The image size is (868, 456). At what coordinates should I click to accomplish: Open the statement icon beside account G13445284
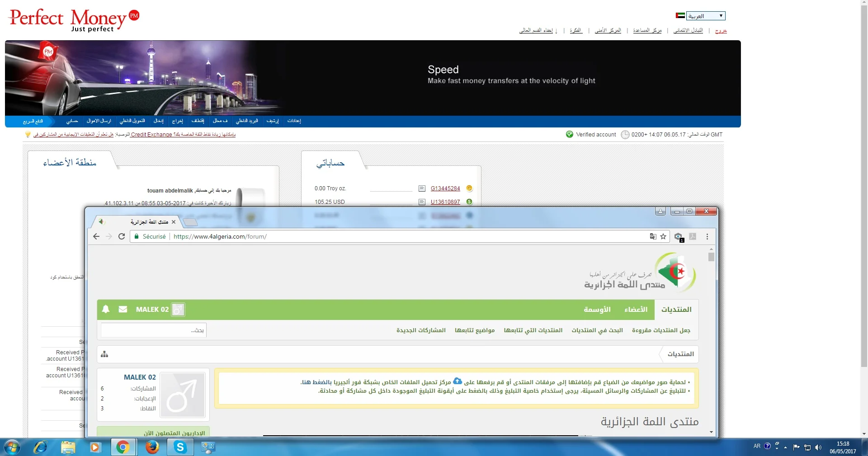422,188
